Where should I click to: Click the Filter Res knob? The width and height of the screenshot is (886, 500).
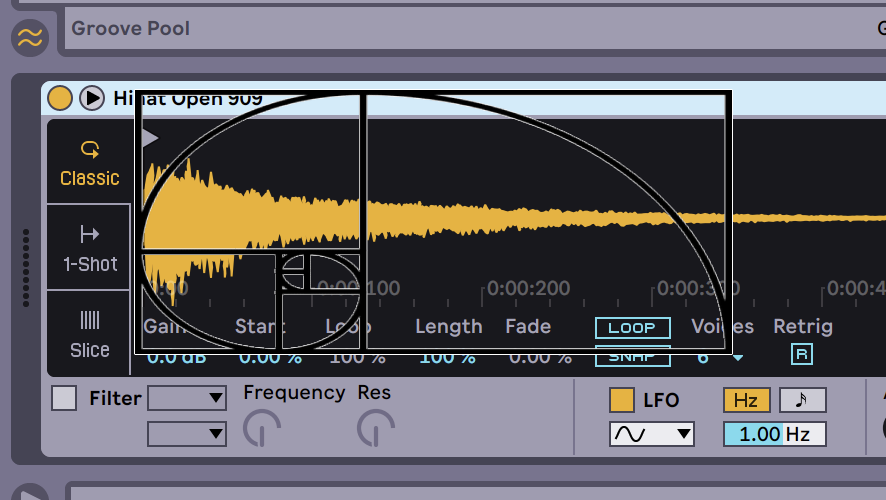tap(376, 428)
